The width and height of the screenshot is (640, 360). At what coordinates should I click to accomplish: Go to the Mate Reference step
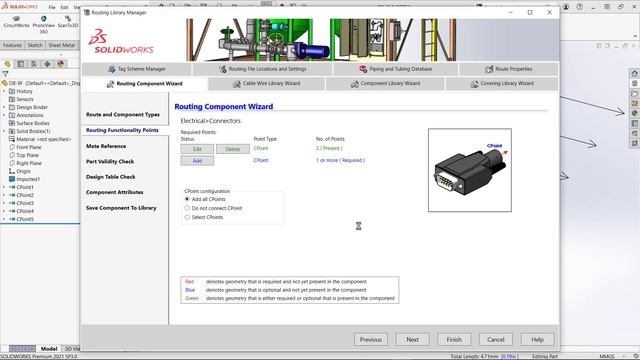106,146
